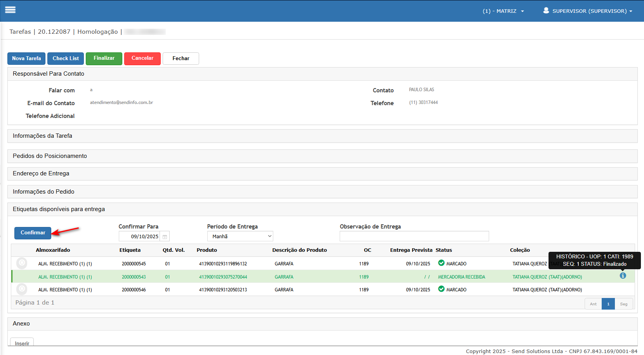The height and width of the screenshot is (355, 644).
Task: Click the green Finalizar button
Action: (x=104, y=58)
